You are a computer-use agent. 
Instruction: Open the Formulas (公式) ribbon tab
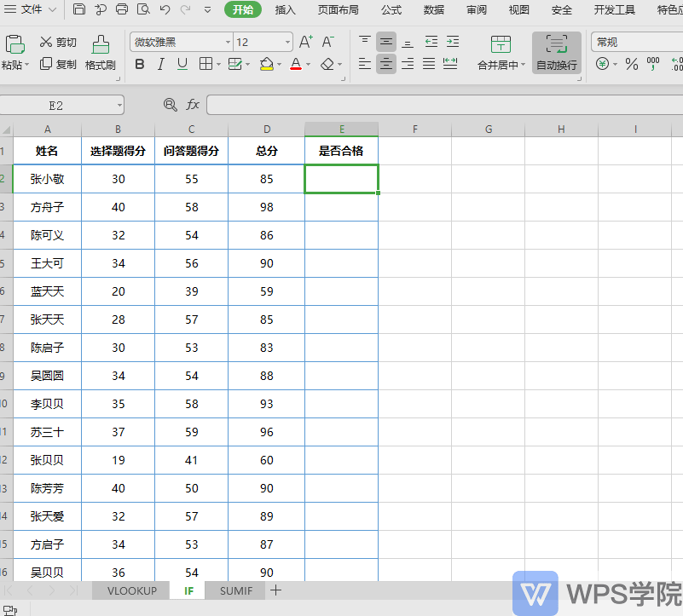391,9
